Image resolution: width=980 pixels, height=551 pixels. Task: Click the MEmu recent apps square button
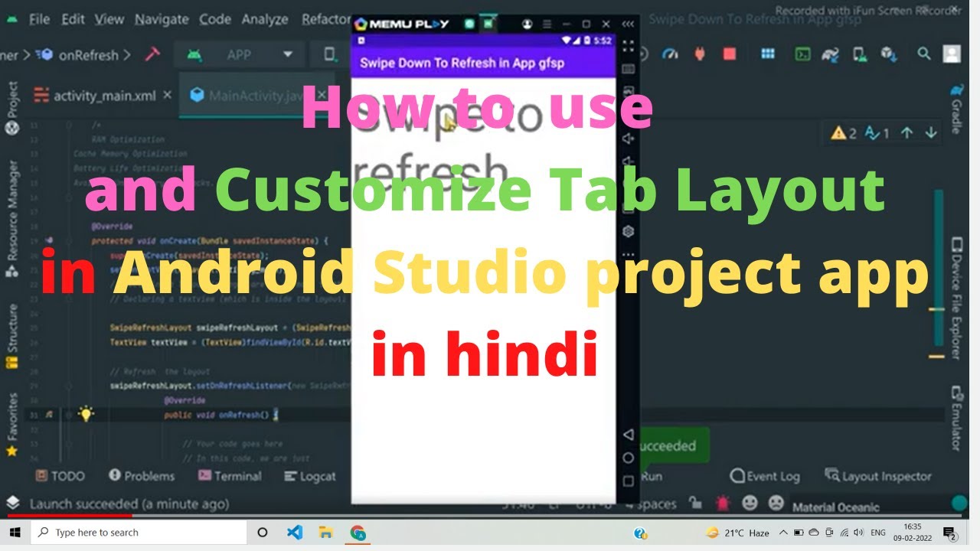[629, 481]
